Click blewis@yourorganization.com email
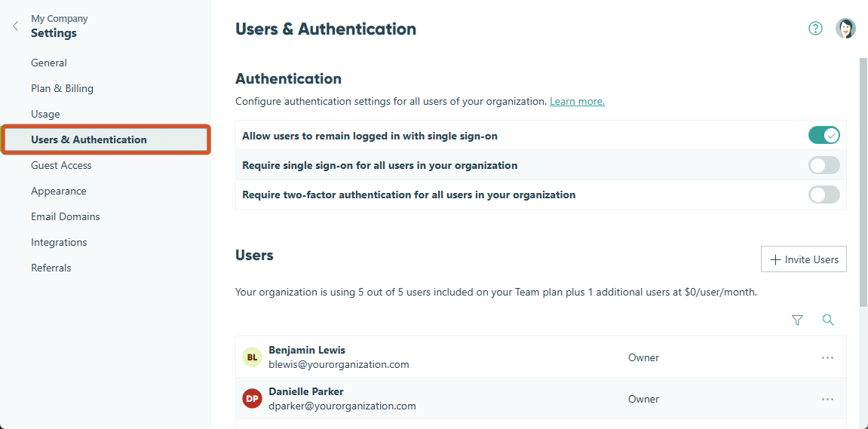Viewport: 868px width, 429px height. 339,364
